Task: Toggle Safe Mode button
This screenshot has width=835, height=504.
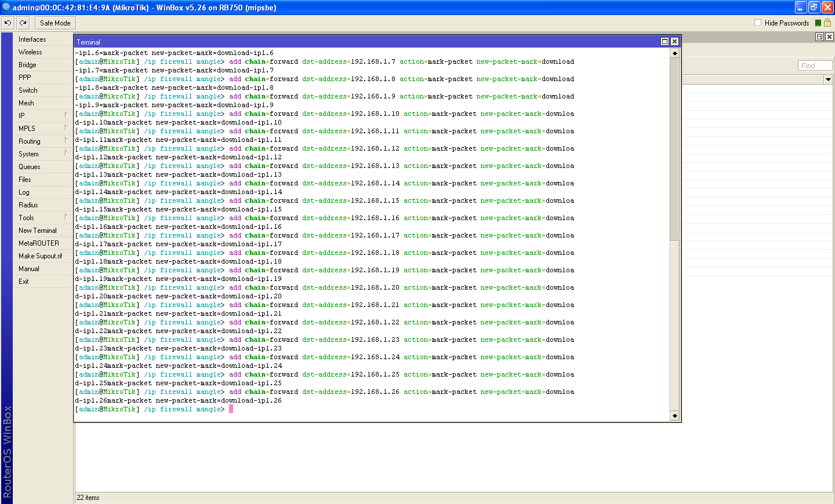Action: tap(55, 23)
